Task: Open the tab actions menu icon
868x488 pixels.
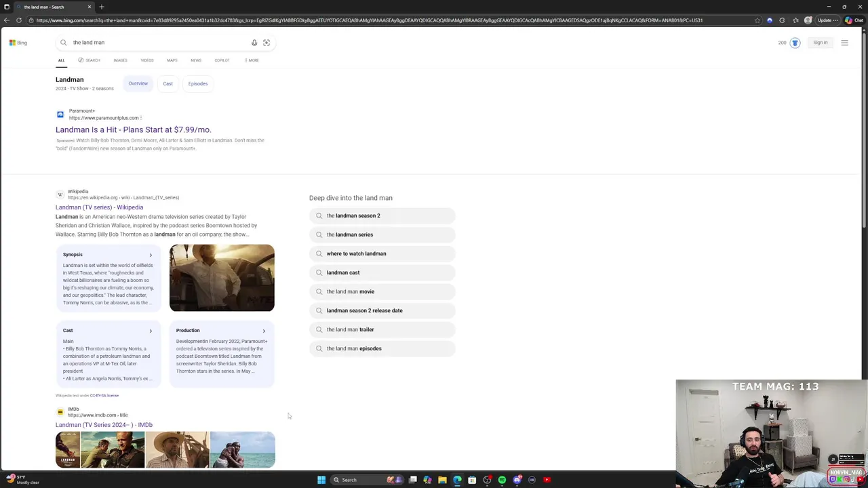Action: [x=7, y=7]
